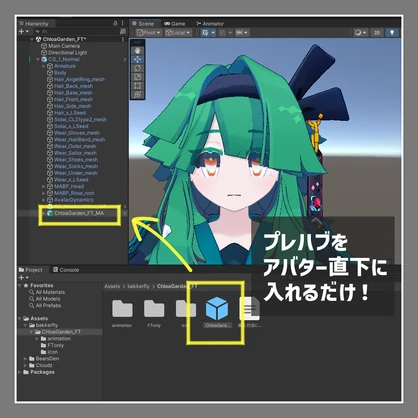Screen dimensions: 418x418
Task: Open the FTonly folder thumbnail
Action: coord(154,308)
